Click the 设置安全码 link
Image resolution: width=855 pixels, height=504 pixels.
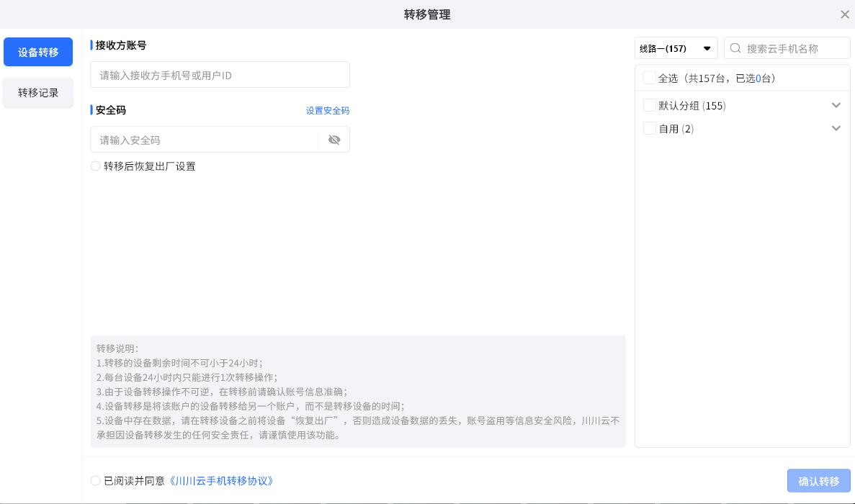[327, 110]
